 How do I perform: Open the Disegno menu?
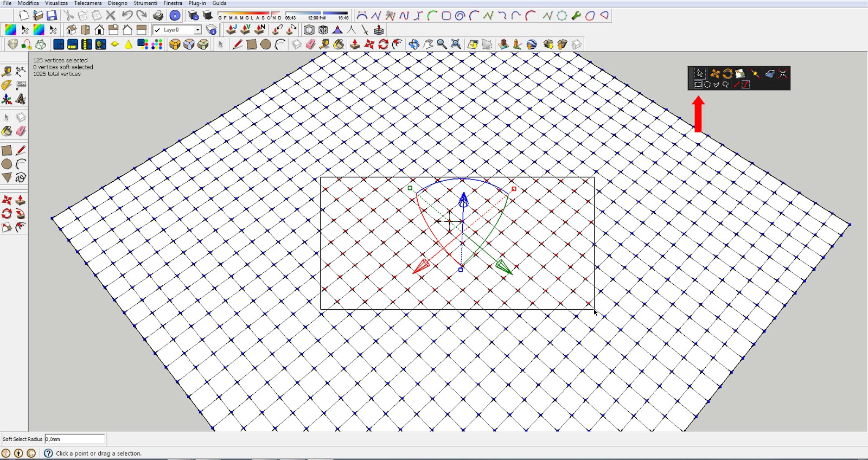[118, 3]
